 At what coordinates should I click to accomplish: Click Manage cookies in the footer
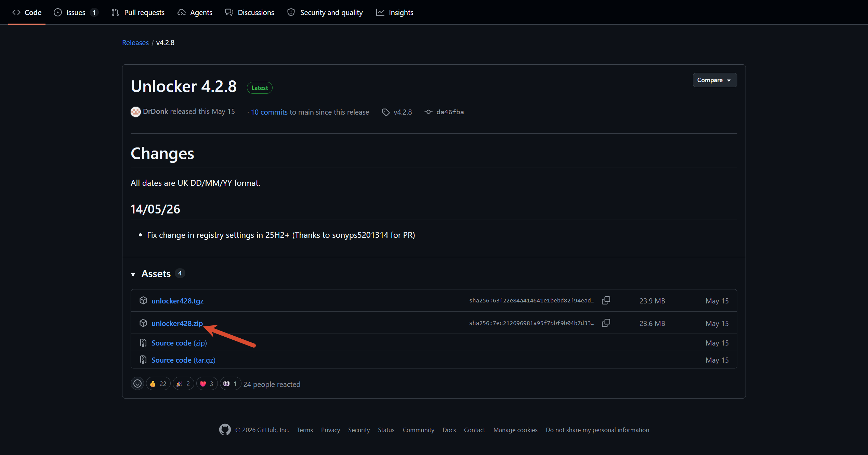[x=515, y=430]
